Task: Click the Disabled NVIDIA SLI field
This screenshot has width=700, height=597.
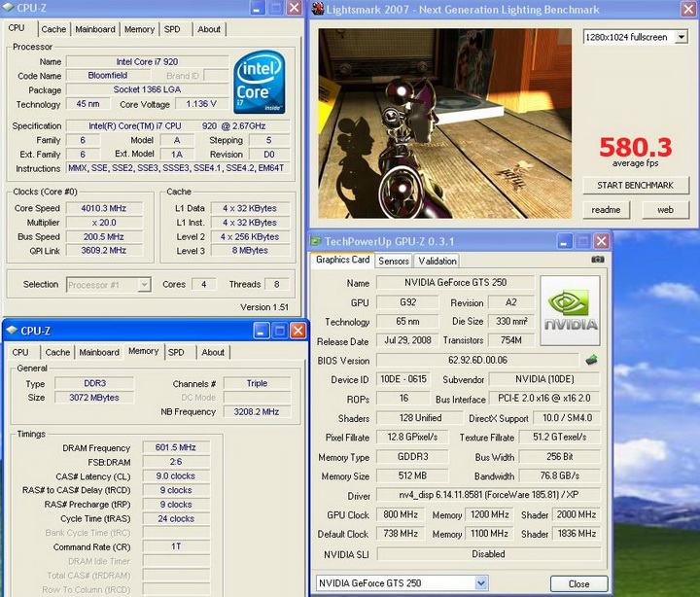Action: (489, 554)
